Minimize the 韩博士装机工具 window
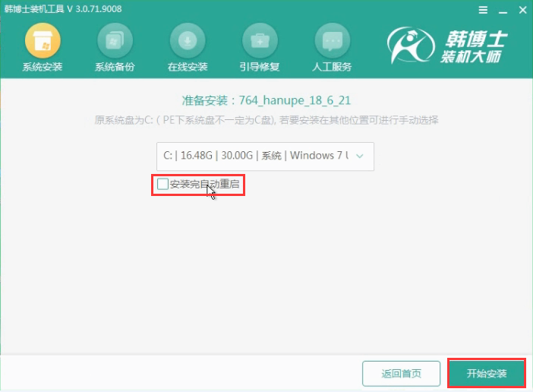533x392 pixels. pos(500,10)
